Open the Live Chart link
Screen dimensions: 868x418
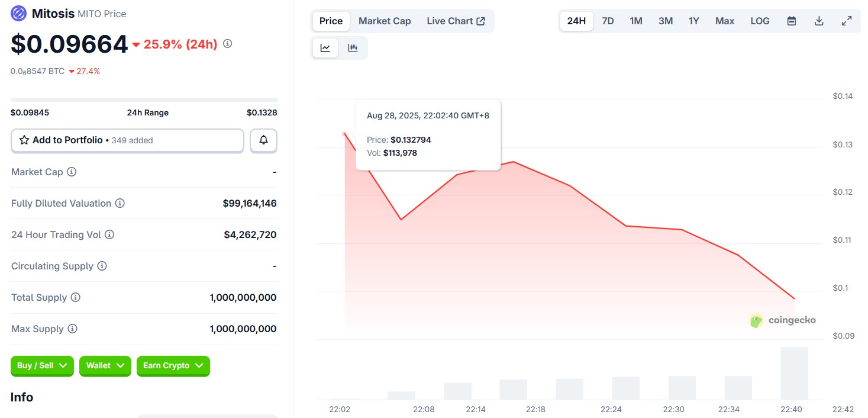tap(456, 21)
